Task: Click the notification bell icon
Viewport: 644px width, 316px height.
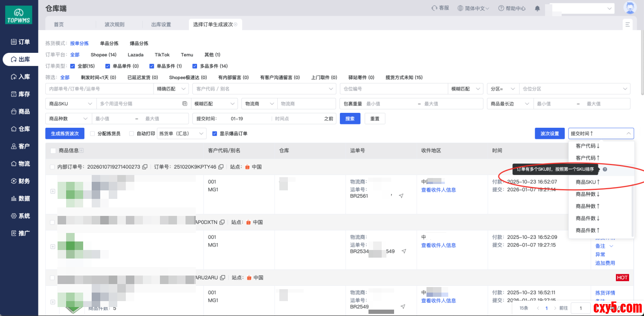Action: (537, 9)
